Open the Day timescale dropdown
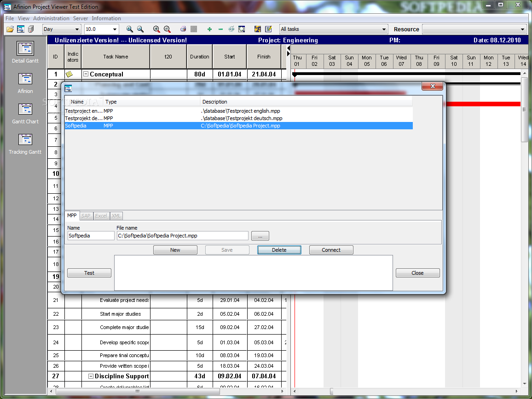Image resolution: width=532 pixels, height=399 pixels. (x=77, y=29)
